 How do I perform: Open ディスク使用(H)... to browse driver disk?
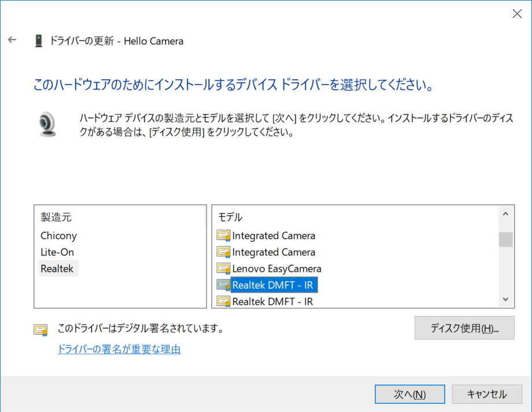tap(464, 328)
